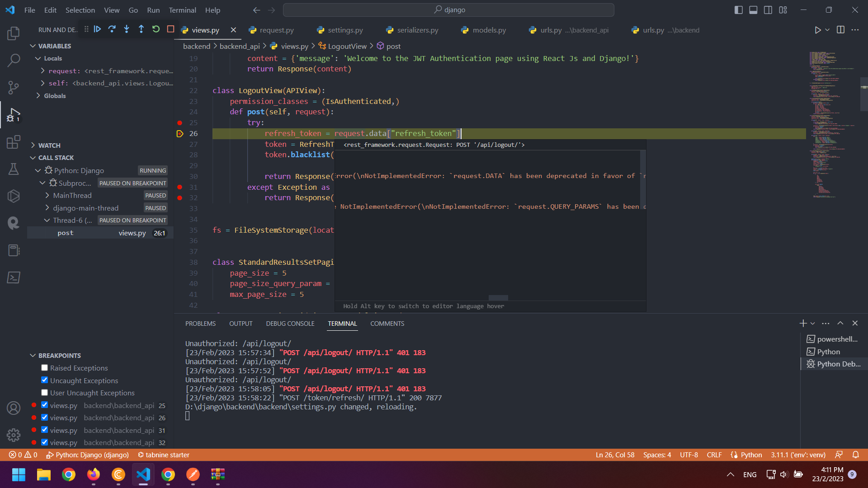Viewport: 868px width, 488px height.
Task: Click the Continue button in the debug toolbar
Action: click(x=97, y=29)
